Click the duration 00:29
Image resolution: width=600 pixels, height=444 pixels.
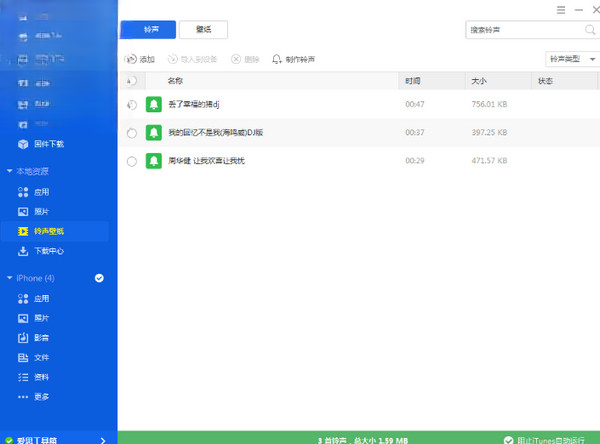tap(415, 161)
